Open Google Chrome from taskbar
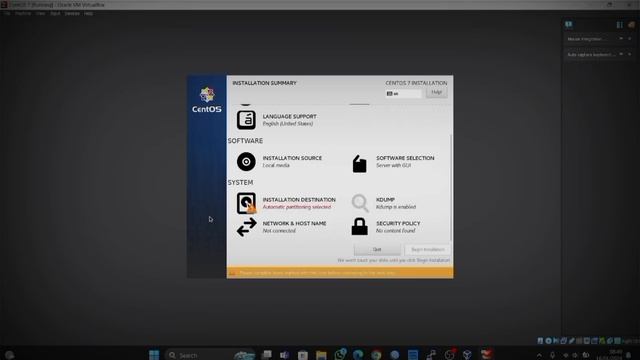The height and width of the screenshot is (360, 640). tap(376, 355)
